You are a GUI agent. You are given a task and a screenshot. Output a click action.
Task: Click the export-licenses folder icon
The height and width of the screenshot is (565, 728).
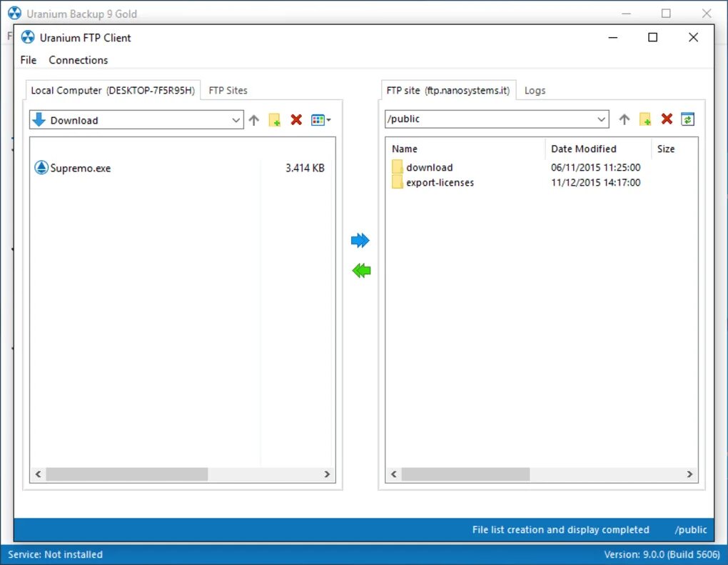click(398, 181)
